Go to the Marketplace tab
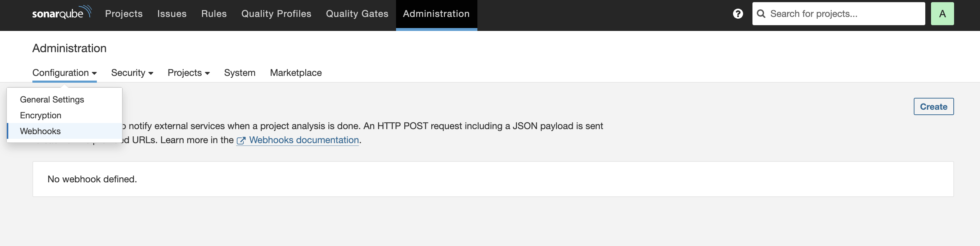Viewport: 980px width, 246px height. point(296,72)
